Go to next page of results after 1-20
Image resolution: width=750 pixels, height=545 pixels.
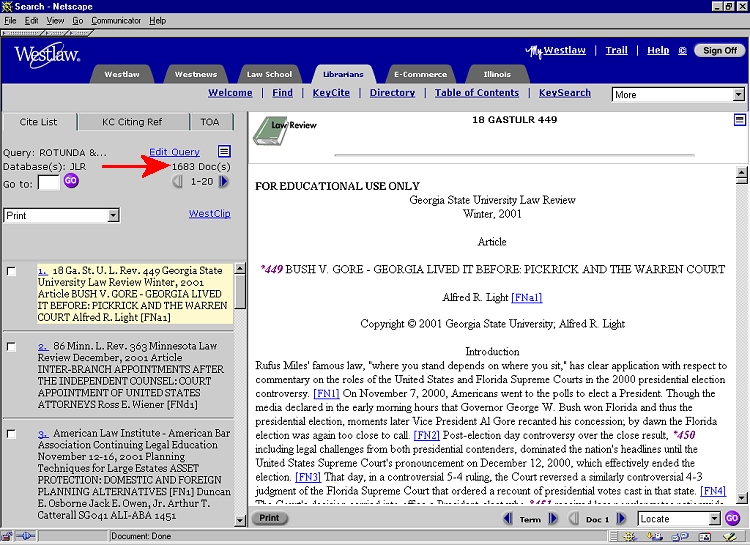(223, 182)
